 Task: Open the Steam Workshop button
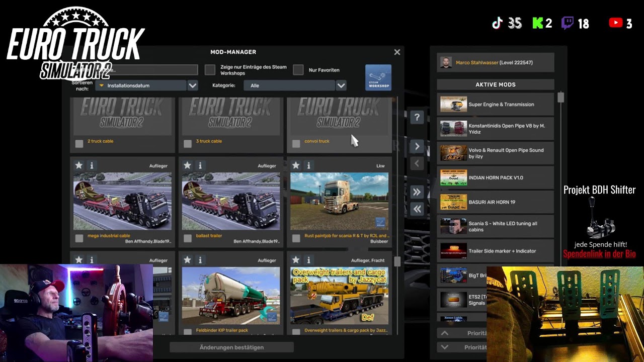[x=378, y=77]
